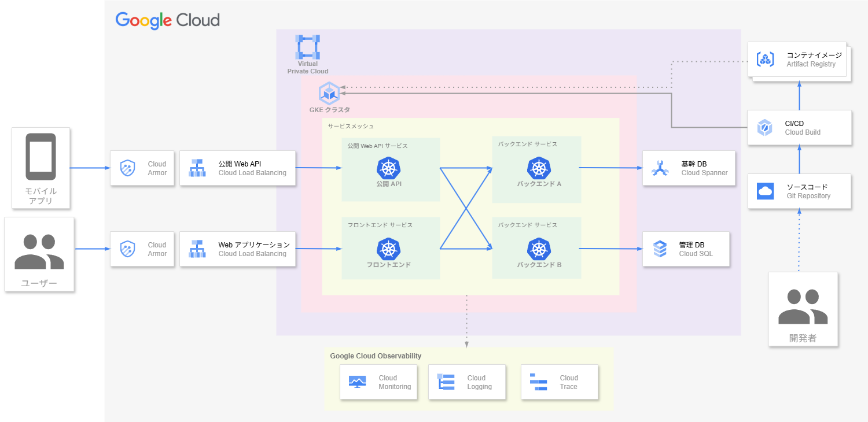Select the Cloud SQL database icon
The width and height of the screenshot is (868, 422).
pyautogui.click(x=660, y=249)
